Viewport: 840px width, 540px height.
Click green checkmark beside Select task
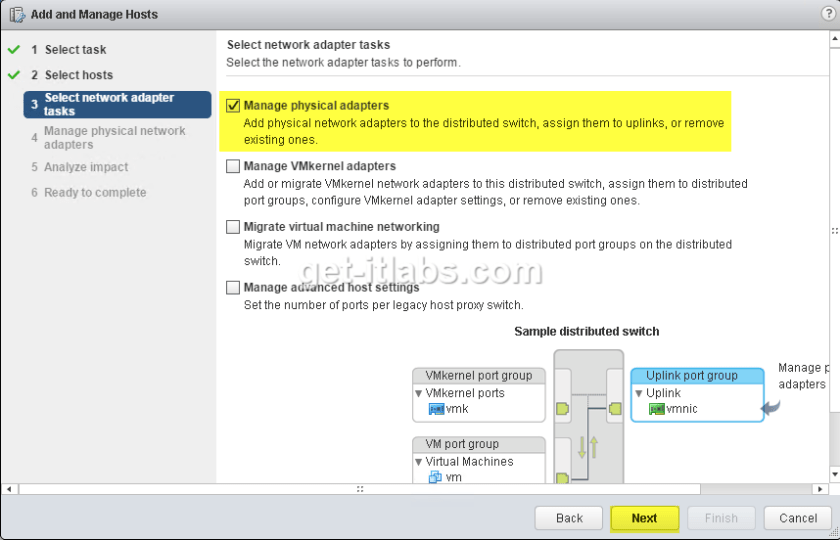14,50
